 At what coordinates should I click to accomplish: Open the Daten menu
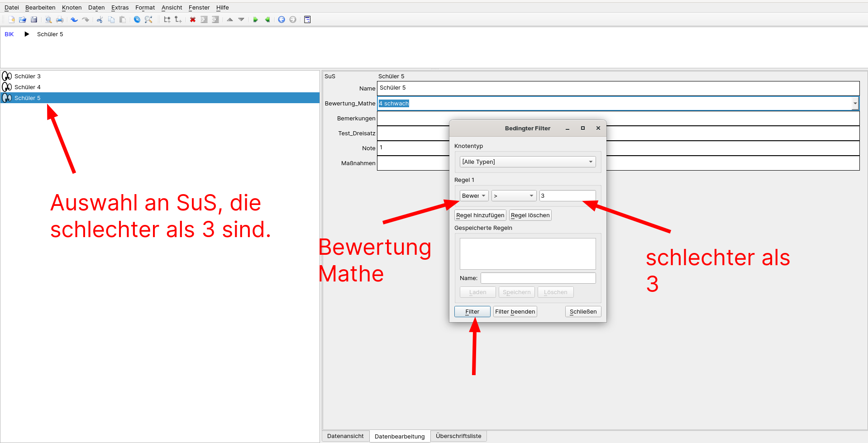click(x=96, y=8)
